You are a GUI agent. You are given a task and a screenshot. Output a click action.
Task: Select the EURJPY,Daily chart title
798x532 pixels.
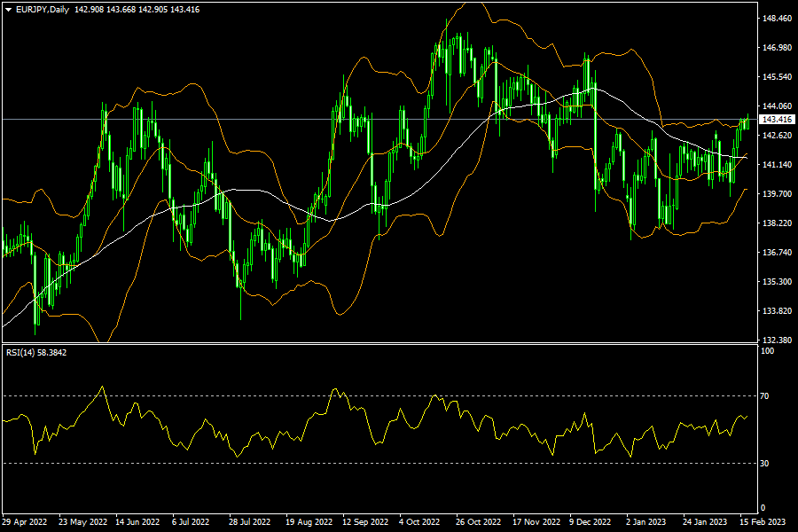coord(43,10)
